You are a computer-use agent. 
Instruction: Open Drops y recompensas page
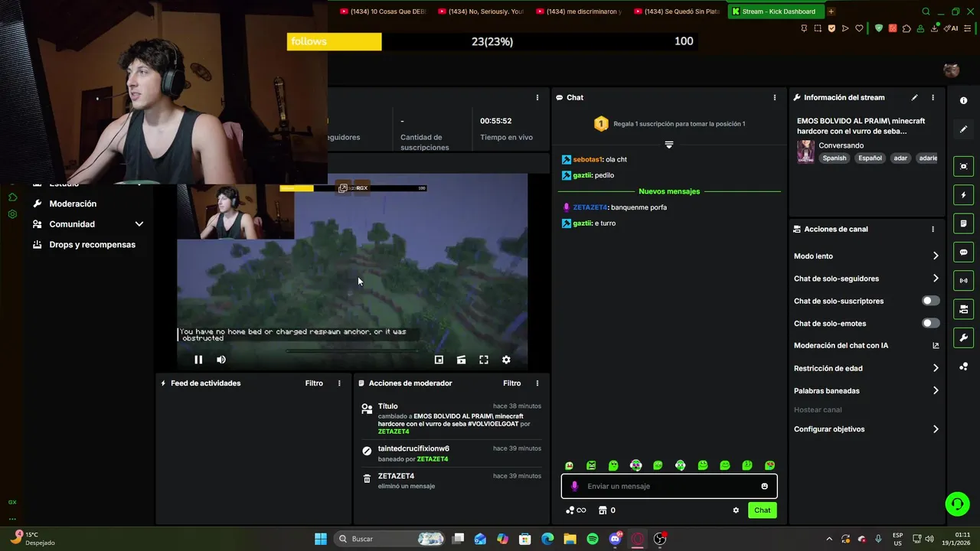92,245
